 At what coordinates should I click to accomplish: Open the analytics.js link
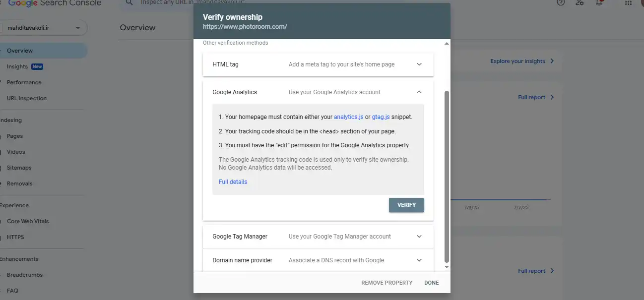point(348,117)
